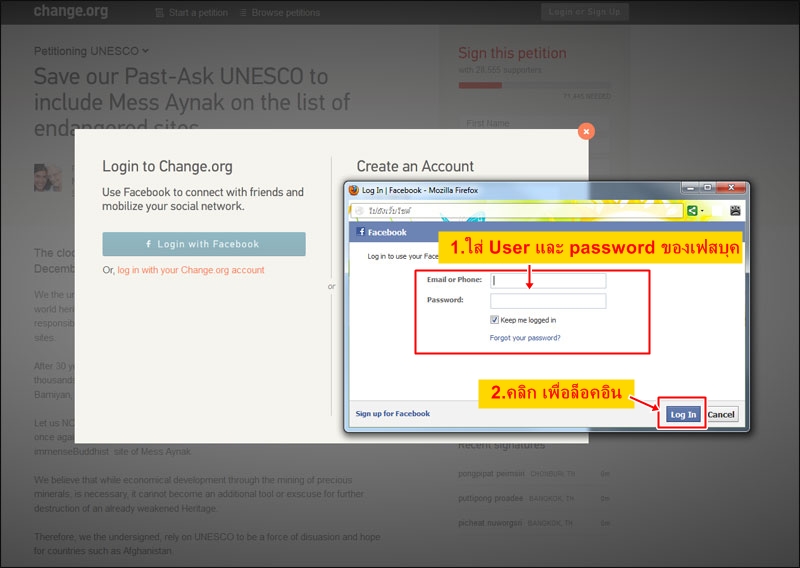This screenshot has width=800, height=568.
Task: Open the Forgot your password link
Action: [524, 338]
